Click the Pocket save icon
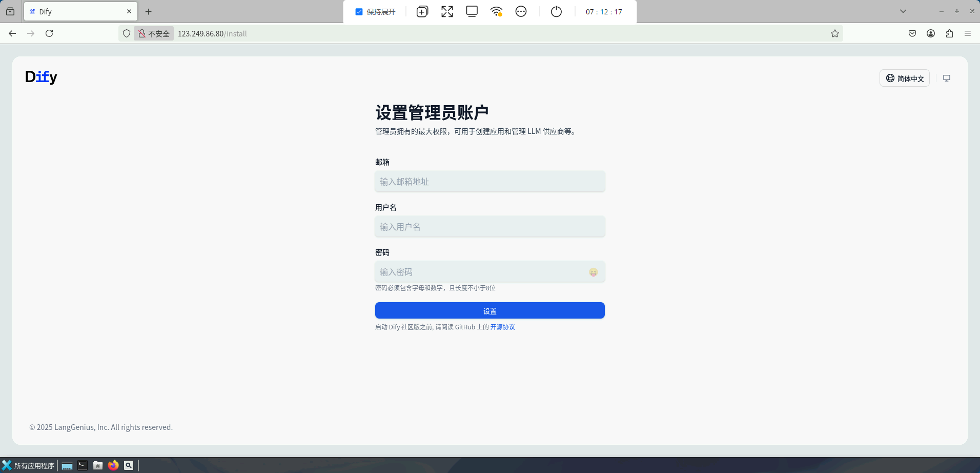Screen dimensions: 980x473 click(912, 33)
